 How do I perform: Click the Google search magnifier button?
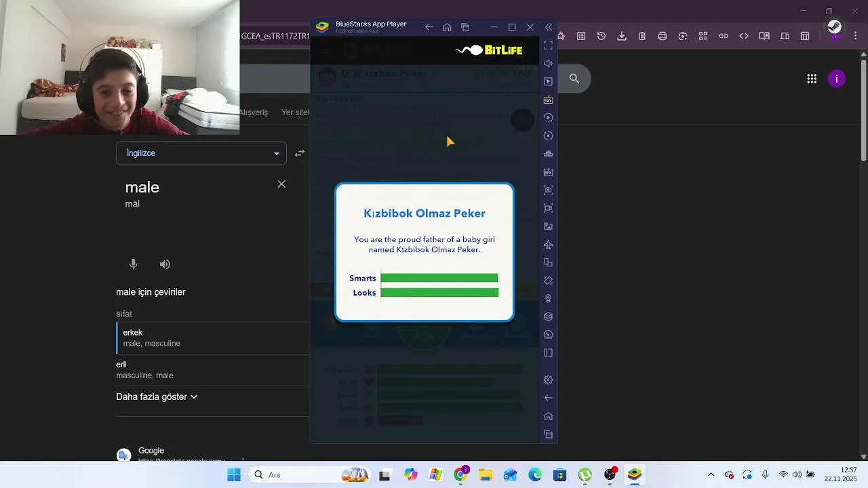pyautogui.click(x=574, y=79)
